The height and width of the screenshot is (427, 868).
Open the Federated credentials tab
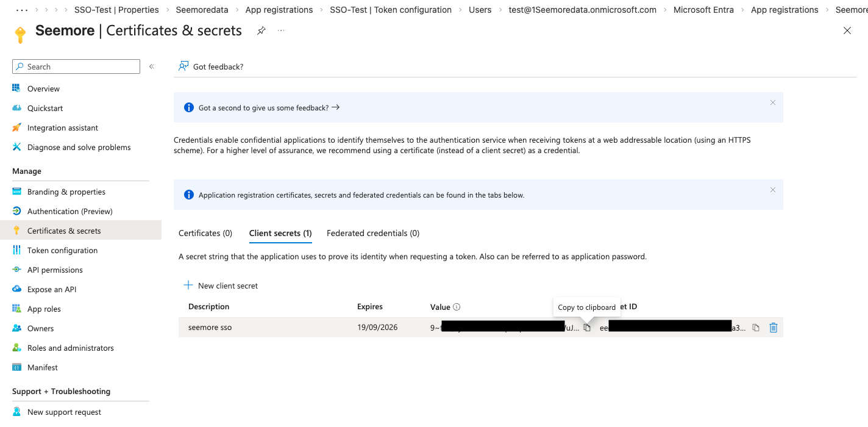(x=372, y=233)
